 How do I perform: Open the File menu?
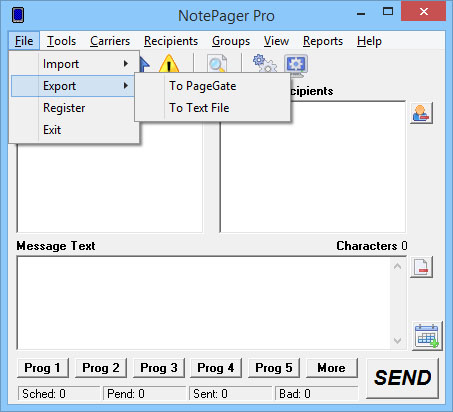(x=24, y=41)
